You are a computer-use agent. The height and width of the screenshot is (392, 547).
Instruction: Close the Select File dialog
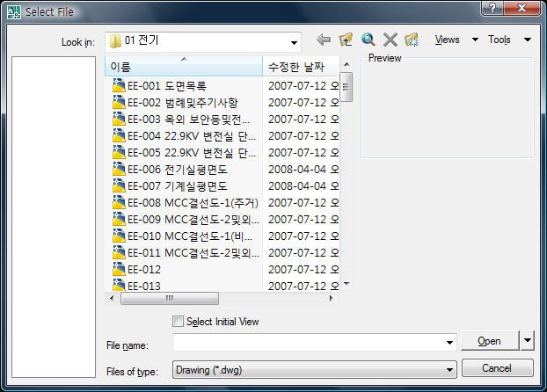pyautogui.click(x=521, y=8)
